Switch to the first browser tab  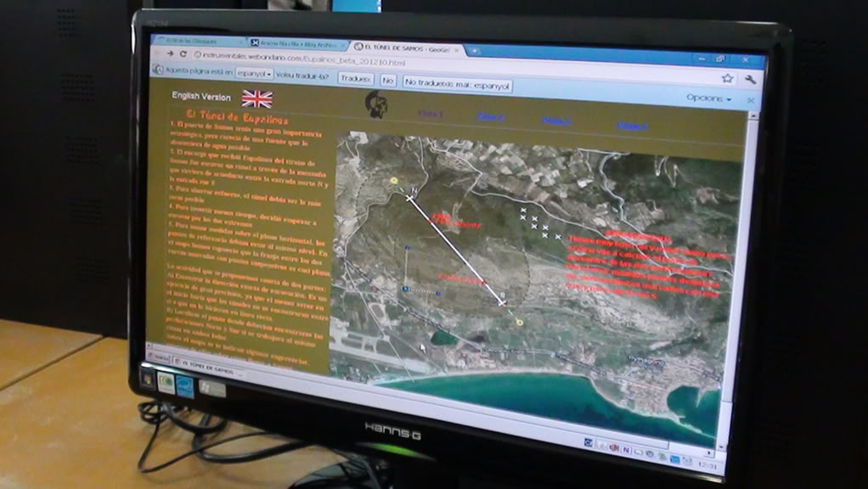(x=200, y=41)
